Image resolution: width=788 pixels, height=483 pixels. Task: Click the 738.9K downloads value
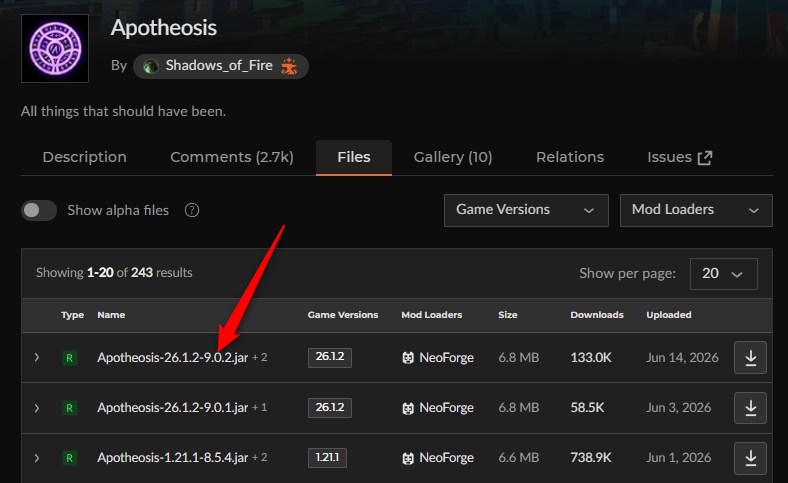point(591,457)
